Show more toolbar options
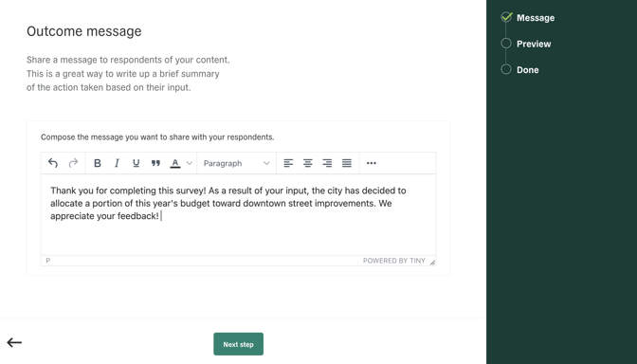 [372, 163]
